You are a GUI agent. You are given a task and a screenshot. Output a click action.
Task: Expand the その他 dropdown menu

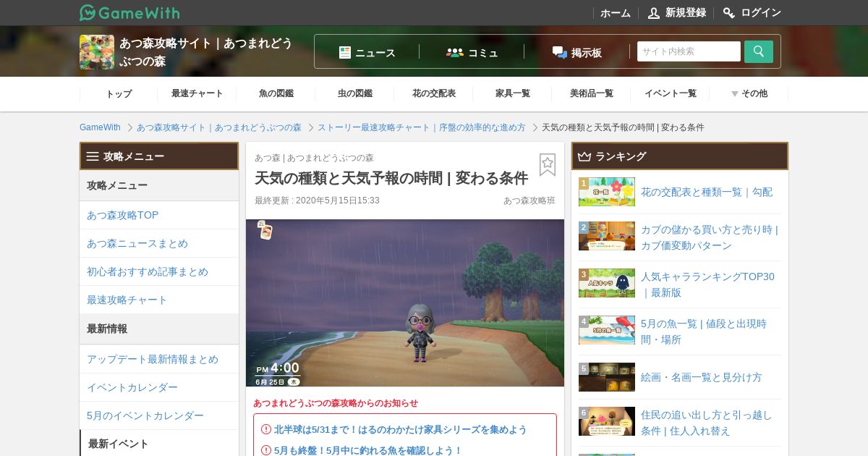point(749,93)
